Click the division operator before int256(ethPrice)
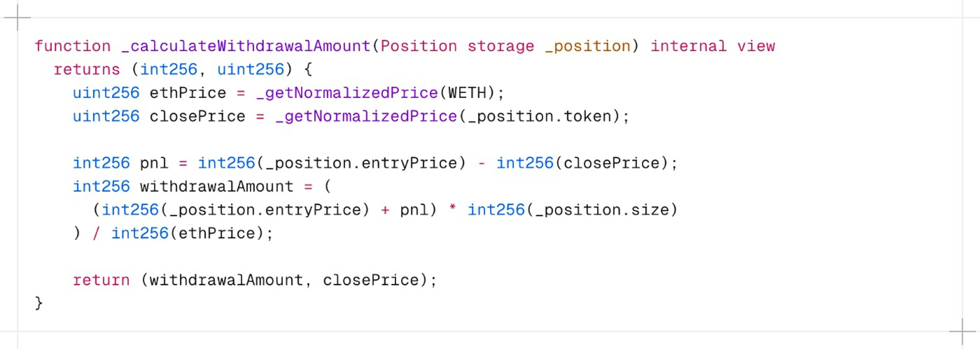The width and height of the screenshot is (980, 349). pyautogui.click(x=96, y=234)
